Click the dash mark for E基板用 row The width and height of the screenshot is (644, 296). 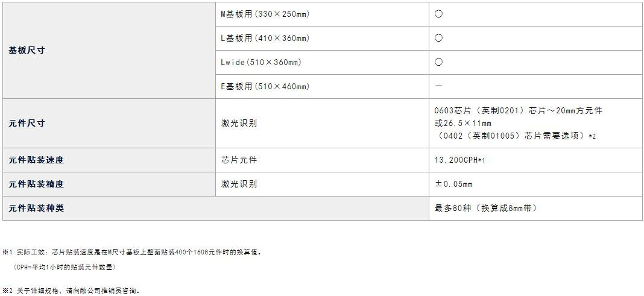[438, 86]
